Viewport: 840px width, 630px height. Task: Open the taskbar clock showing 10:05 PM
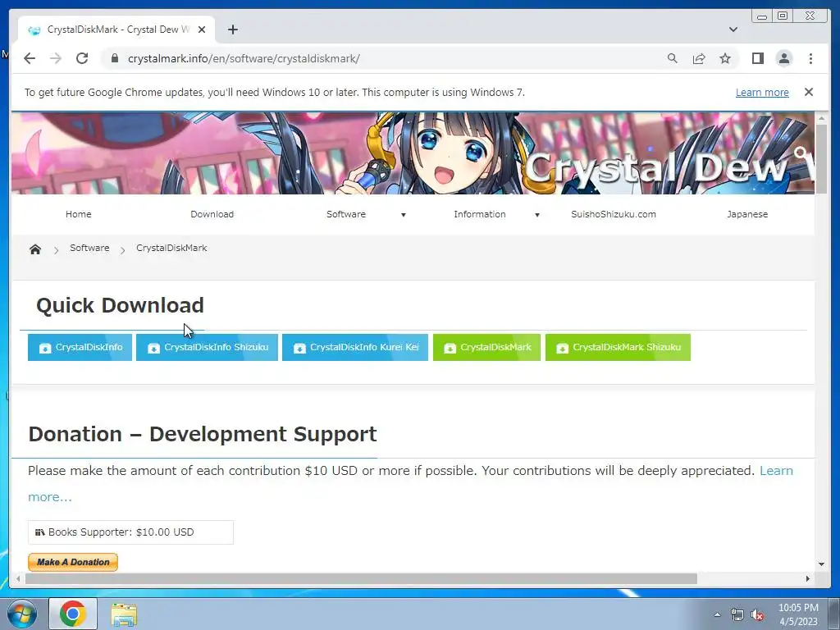[798, 614]
